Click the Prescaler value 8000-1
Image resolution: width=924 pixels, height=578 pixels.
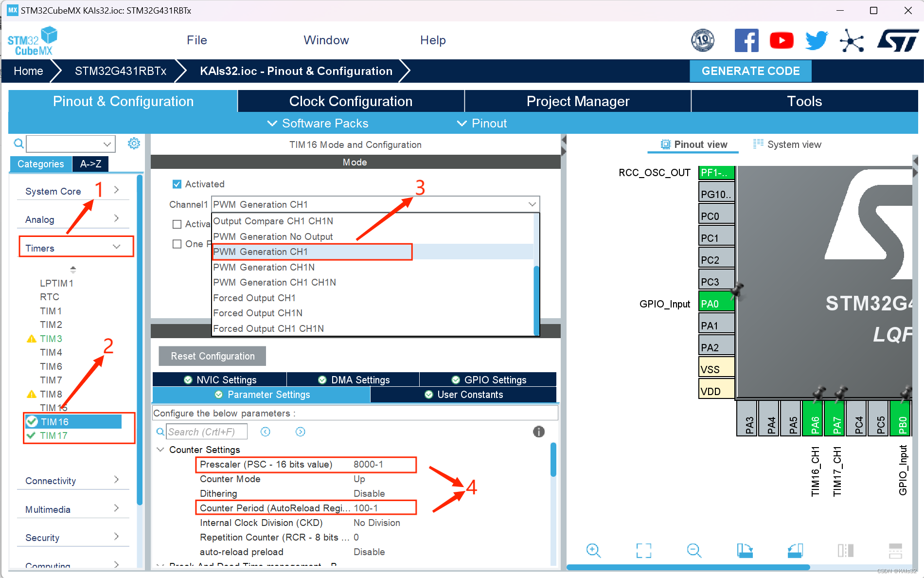click(x=368, y=464)
